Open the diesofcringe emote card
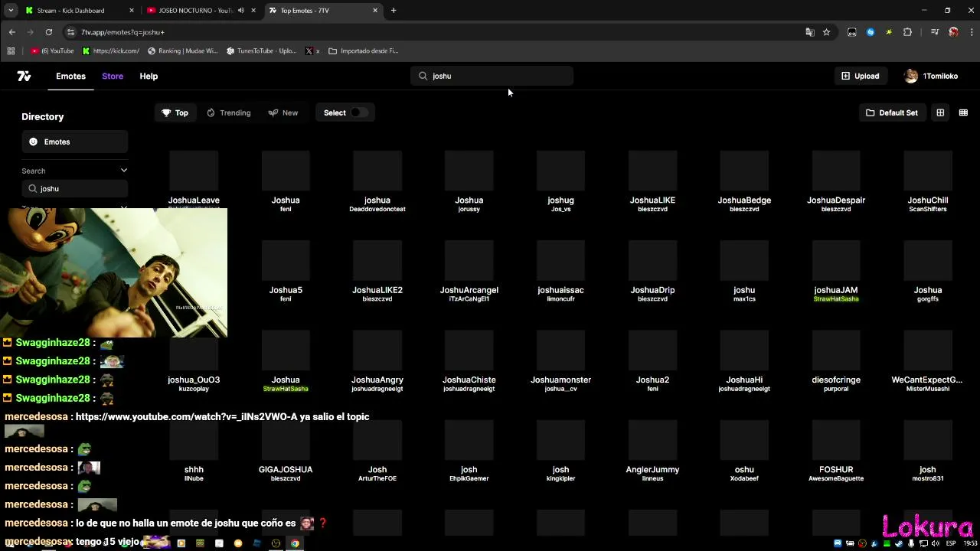980x551 pixels. (x=836, y=360)
